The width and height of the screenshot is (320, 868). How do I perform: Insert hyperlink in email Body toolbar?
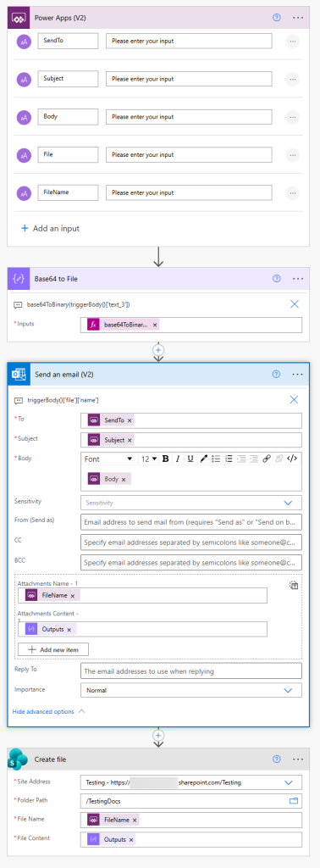pyautogui.click(x=267, y=459)
